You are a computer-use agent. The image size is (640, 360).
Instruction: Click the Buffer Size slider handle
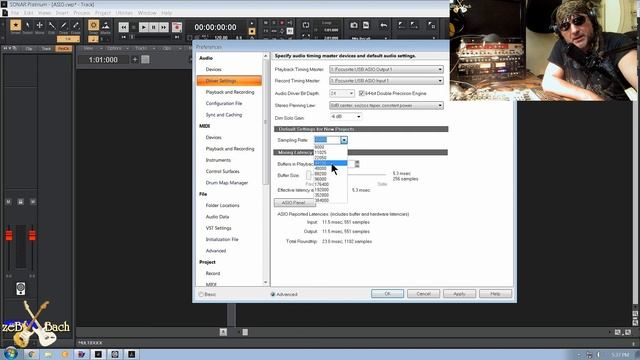point(309,175)
